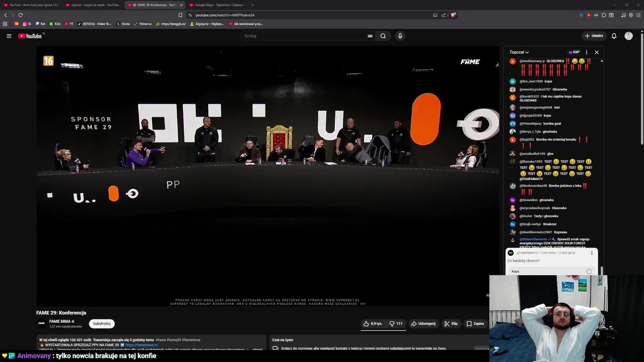644x362 pixels.
Task: Open the X Home bookmark
Action: 123,24
